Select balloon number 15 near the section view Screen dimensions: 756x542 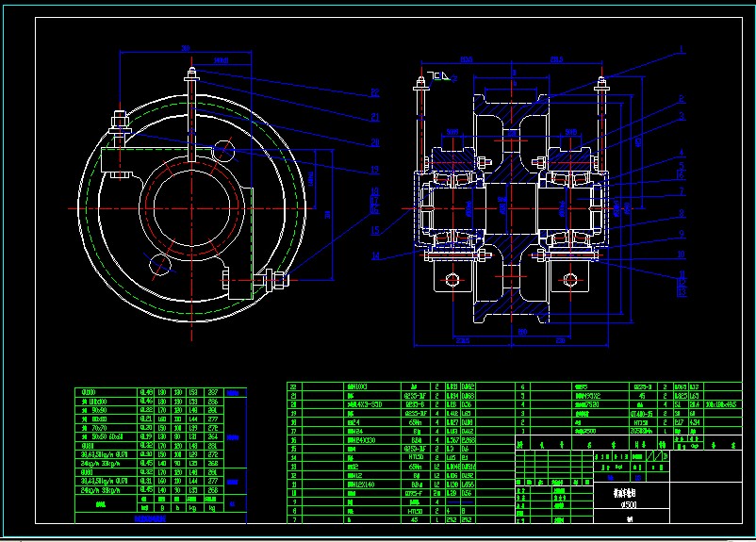coord(375,231)
